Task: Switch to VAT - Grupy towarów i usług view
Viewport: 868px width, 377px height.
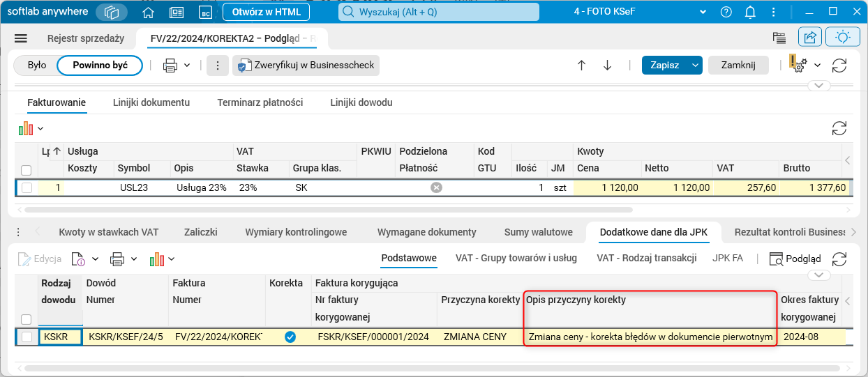Action: [x=516, y=258]
